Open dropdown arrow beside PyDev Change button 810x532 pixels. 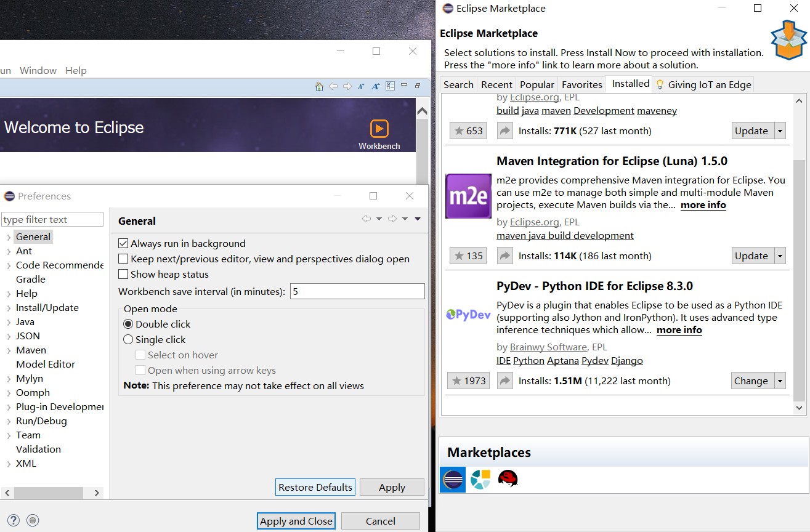point(780,381)
